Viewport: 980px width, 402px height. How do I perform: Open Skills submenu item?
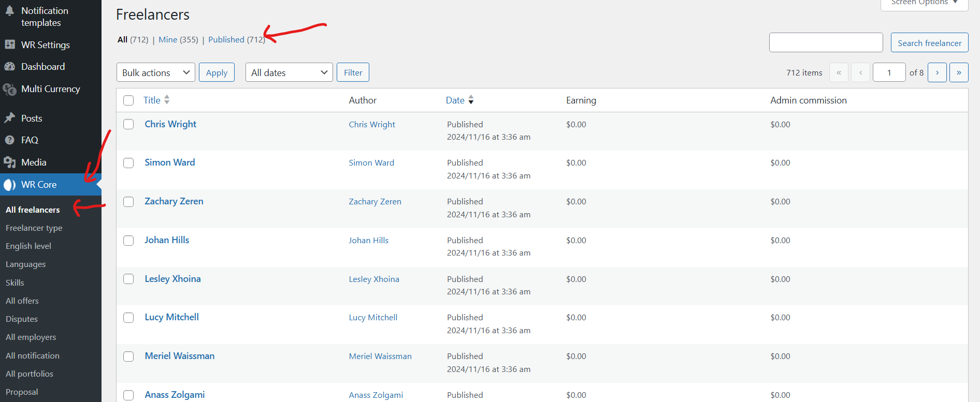click(x=15, y=282)
